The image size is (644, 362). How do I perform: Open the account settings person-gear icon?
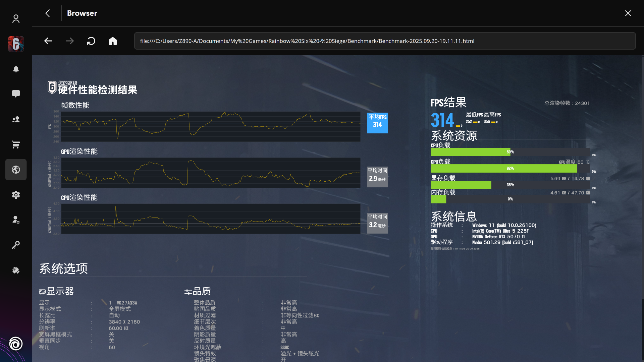(16, 220)
